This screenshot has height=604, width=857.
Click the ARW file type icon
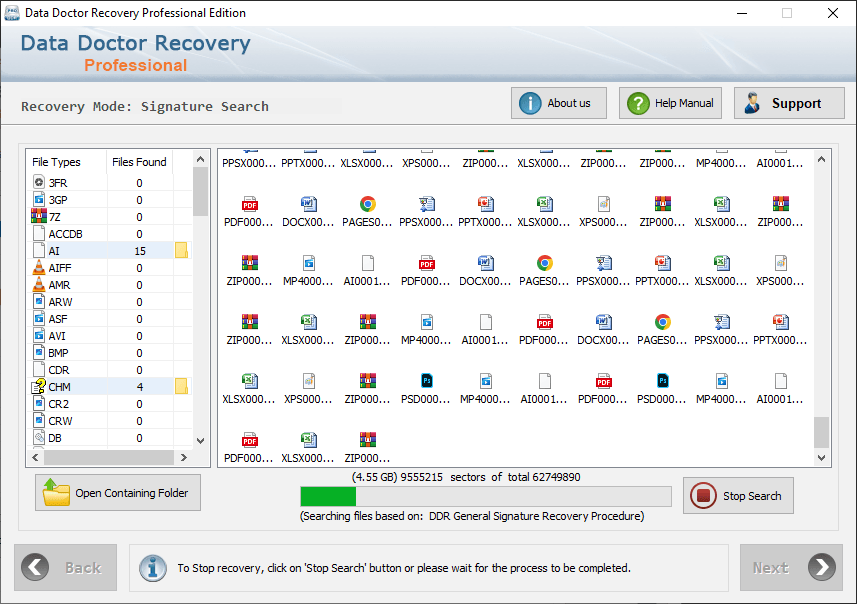pos(39,301)
